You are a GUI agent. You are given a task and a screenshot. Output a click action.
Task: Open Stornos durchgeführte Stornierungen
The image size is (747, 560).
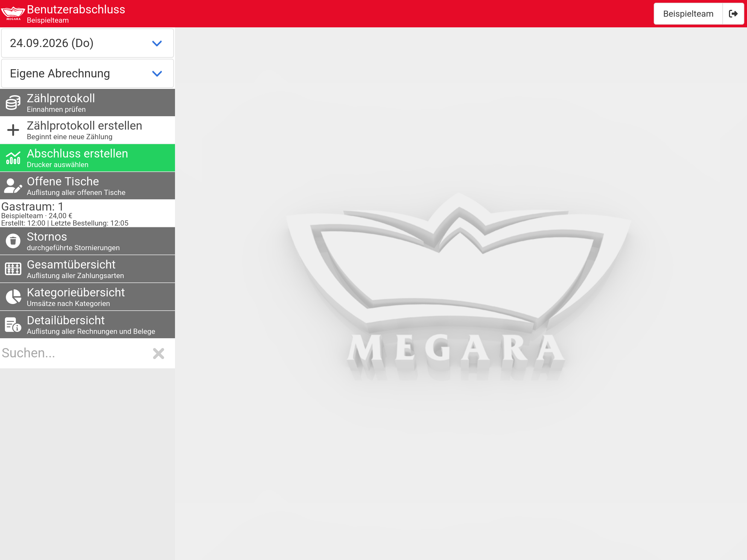point(87,241)
